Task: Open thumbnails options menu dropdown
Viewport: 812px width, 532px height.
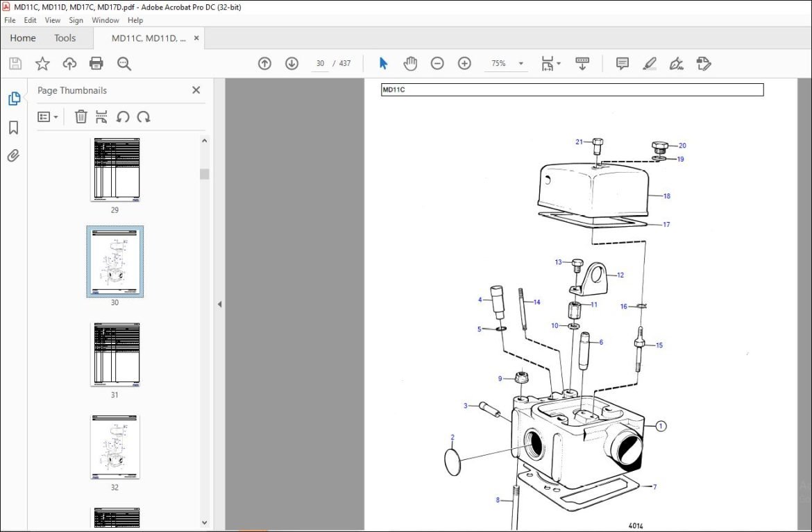Action: tap(48, 117)
